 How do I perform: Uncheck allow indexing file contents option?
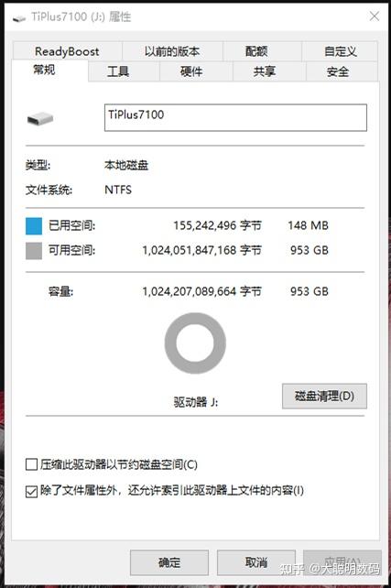31,491
